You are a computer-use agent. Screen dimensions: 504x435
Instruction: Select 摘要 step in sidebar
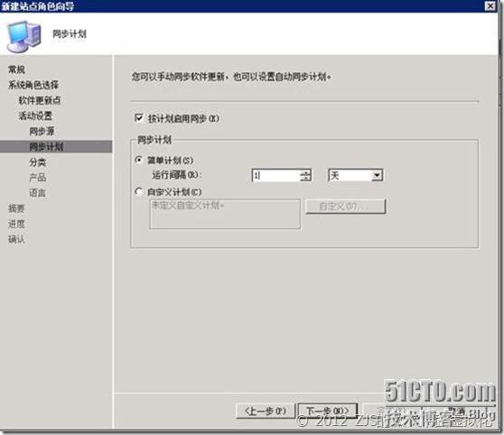coord(16,208)
